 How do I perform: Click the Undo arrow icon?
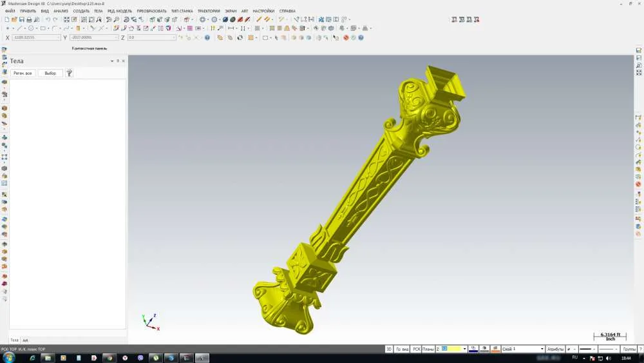coord(48,19)
